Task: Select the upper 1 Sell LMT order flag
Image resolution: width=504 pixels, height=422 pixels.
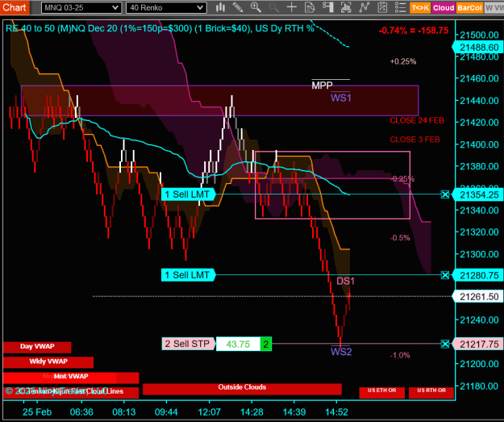Action: [x=188, y=194]
